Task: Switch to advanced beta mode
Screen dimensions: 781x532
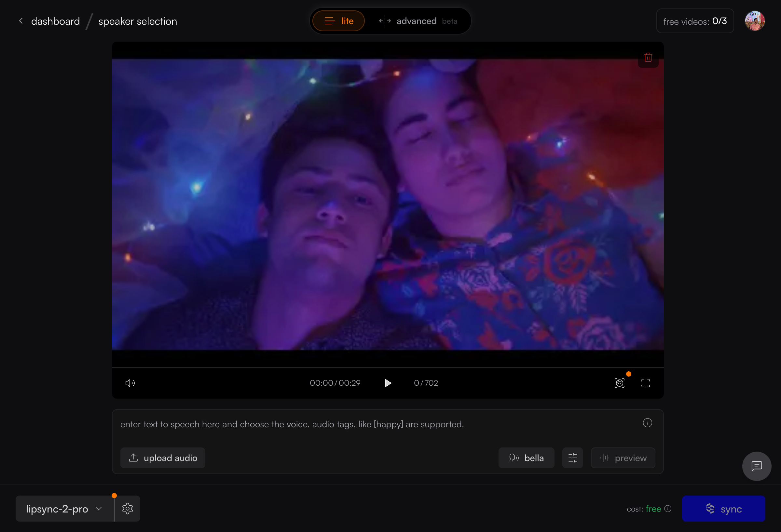Action: coord(418,21)
